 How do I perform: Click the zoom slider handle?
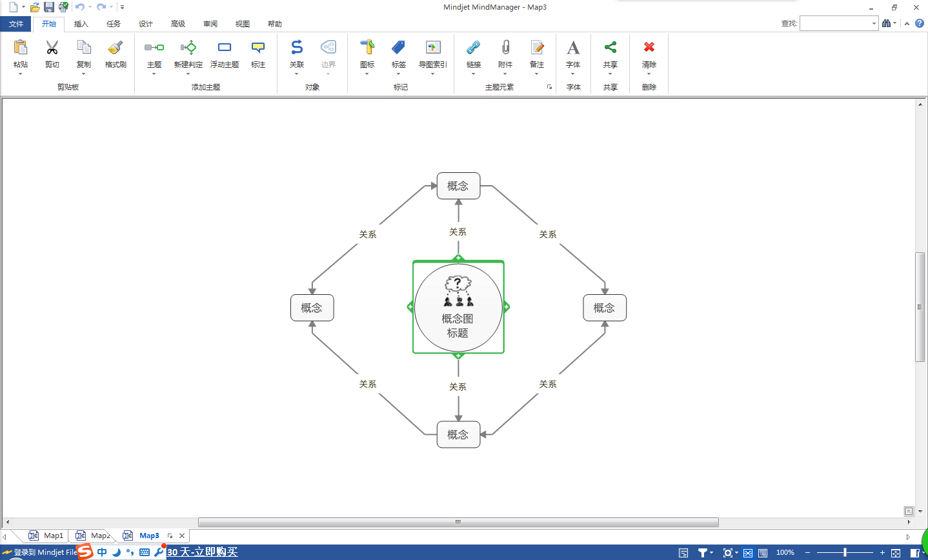tap(845, 553)
